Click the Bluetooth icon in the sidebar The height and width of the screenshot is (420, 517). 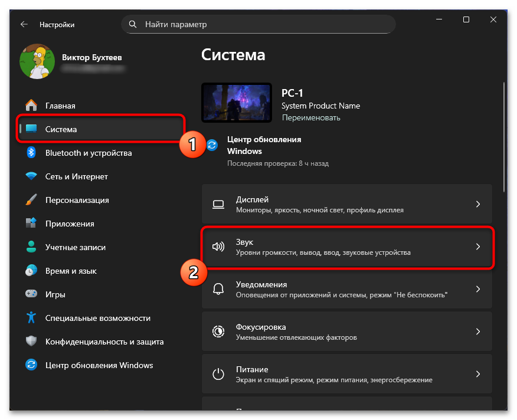[32, 152]
